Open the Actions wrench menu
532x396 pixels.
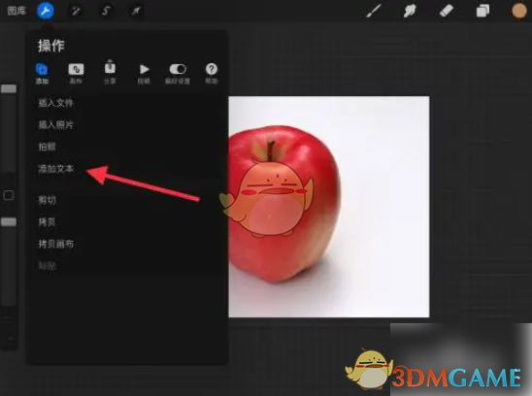coord(45,11)
